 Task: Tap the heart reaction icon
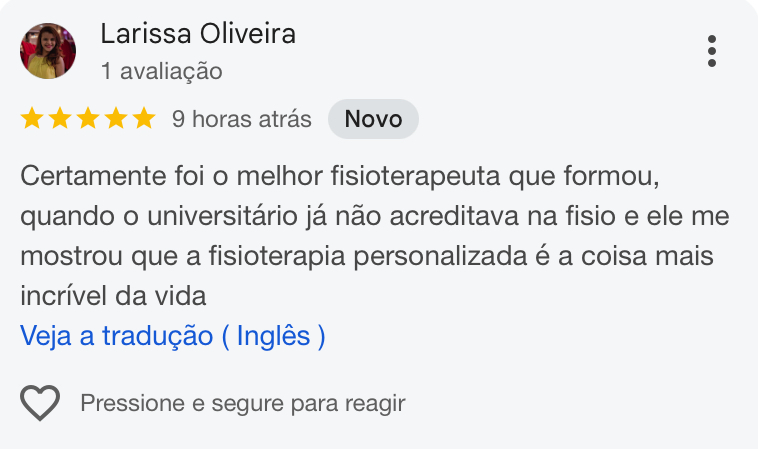[41, 403]
